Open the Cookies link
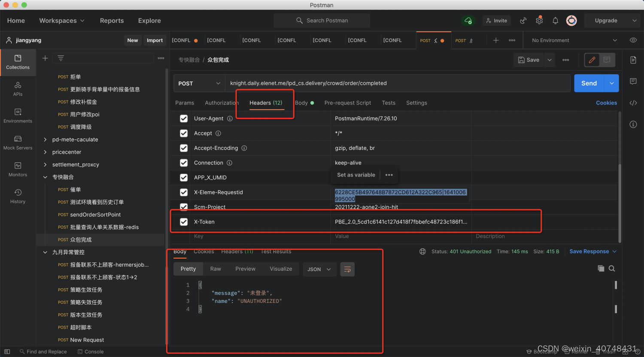Image resolution: width=644 pixels, height=357 pixels. (x=606, y=103)
